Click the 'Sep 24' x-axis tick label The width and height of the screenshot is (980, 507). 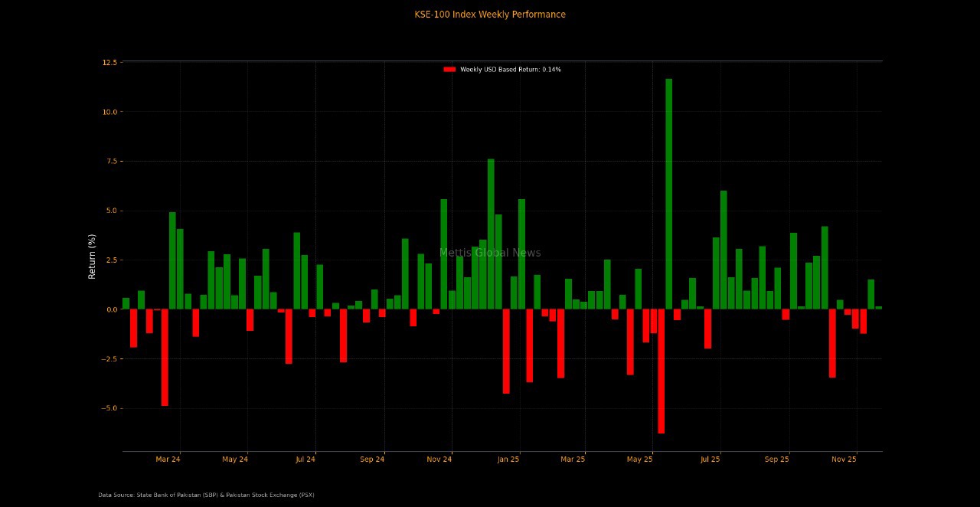point(372,460)
